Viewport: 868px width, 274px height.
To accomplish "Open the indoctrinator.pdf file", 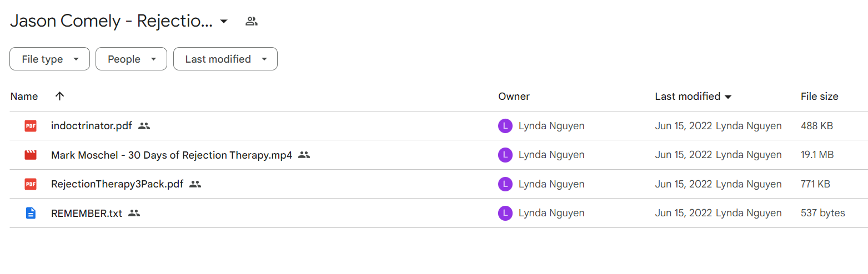I will click(92, 126).
